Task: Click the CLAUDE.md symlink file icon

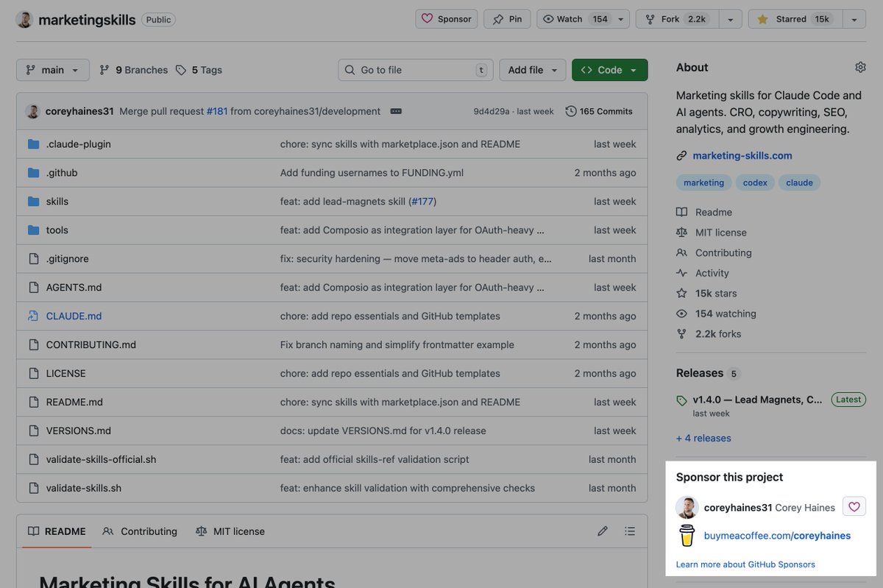Action: (33, 316)
